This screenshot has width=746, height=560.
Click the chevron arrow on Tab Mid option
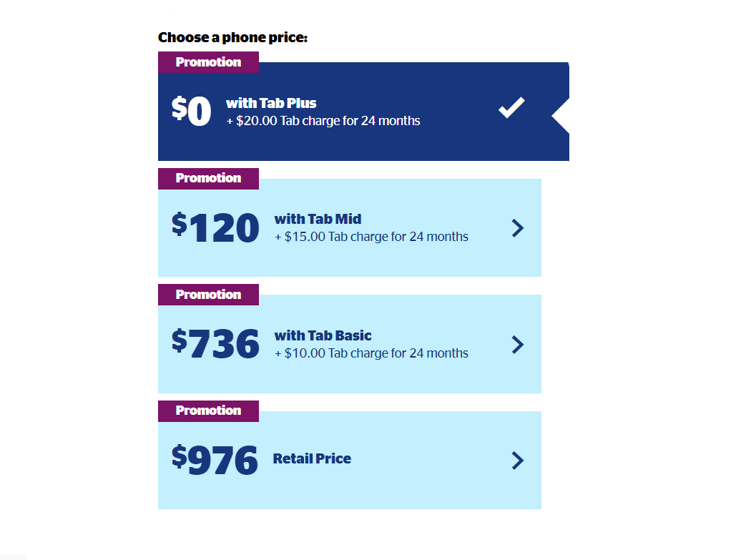coord(519,228)
